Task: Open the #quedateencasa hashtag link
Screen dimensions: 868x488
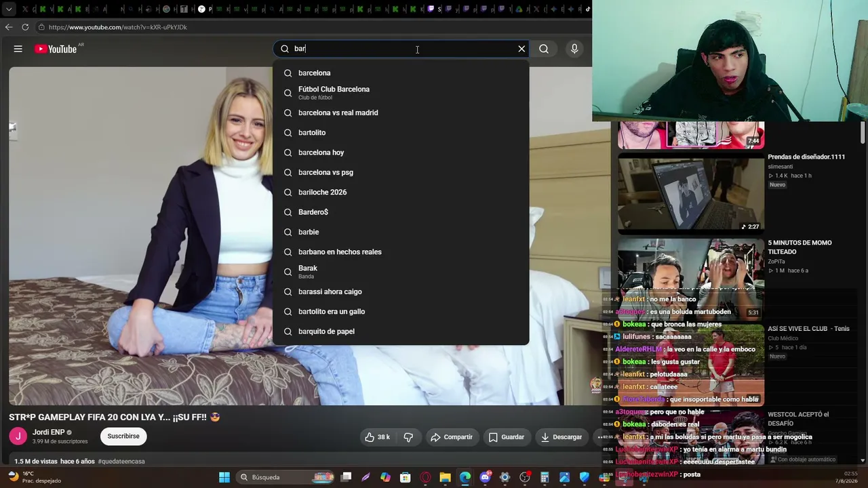Action: (x=121, y=462)
